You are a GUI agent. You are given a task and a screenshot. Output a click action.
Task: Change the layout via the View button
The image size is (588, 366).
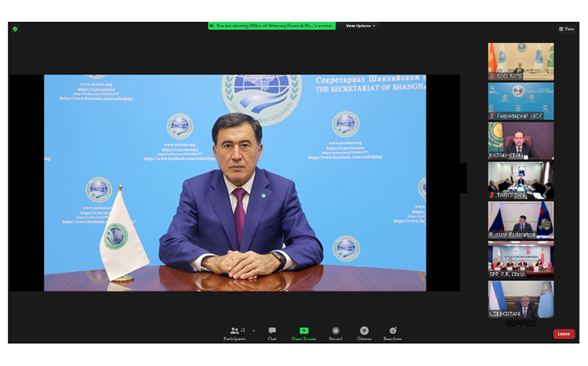(566, 29)
